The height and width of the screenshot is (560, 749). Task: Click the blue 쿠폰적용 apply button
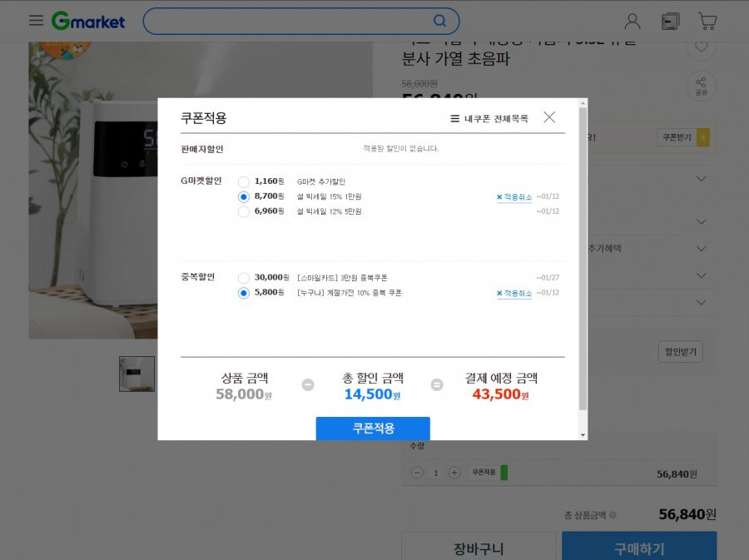click(x=373, y=429)
